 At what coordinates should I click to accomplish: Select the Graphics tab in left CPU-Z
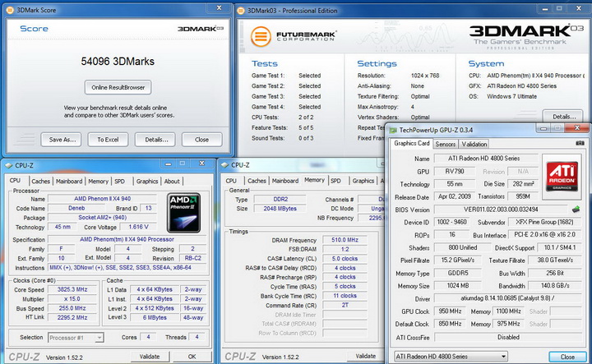[147, 181]
